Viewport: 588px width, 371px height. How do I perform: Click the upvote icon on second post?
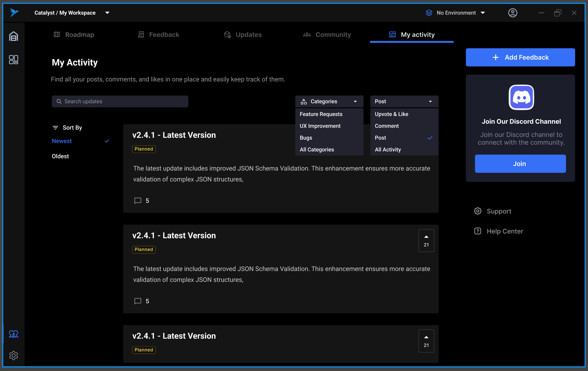426,237
